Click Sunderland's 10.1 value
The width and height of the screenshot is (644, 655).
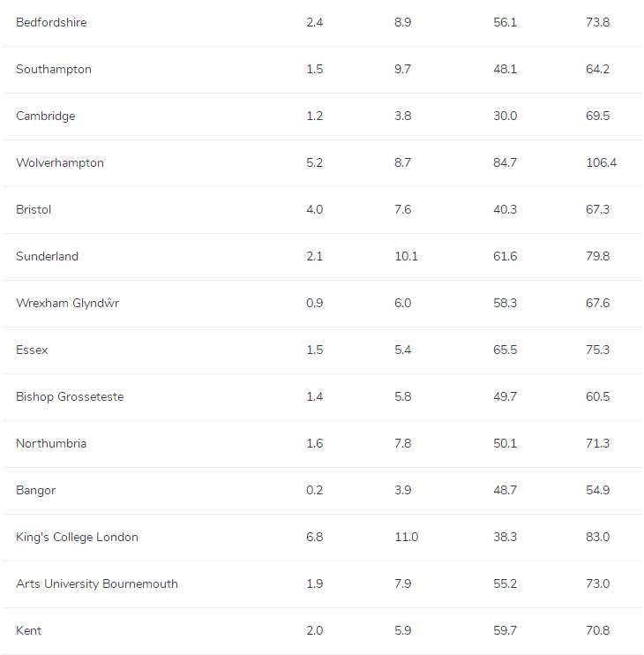[x=406, y=256]
